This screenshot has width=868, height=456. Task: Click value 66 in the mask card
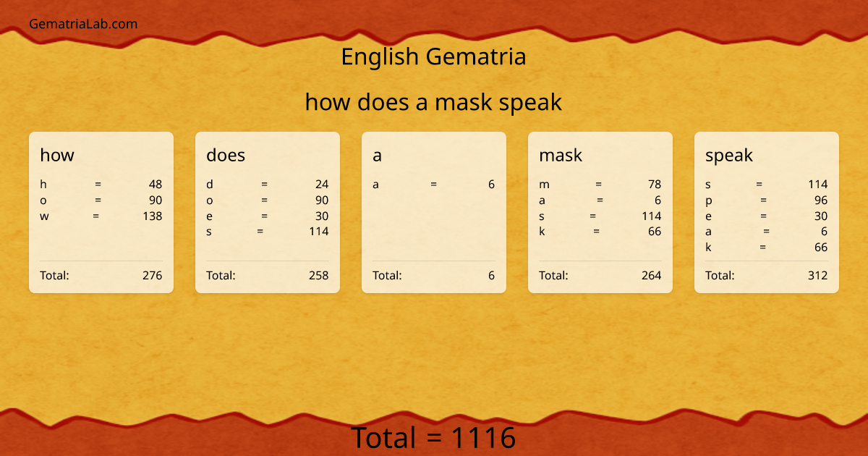pos(655,232)
